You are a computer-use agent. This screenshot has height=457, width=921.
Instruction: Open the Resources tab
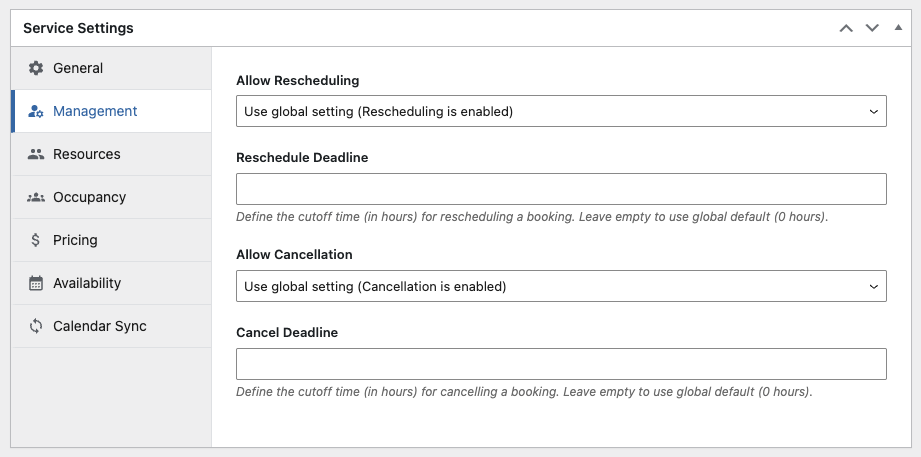(87, 154)
